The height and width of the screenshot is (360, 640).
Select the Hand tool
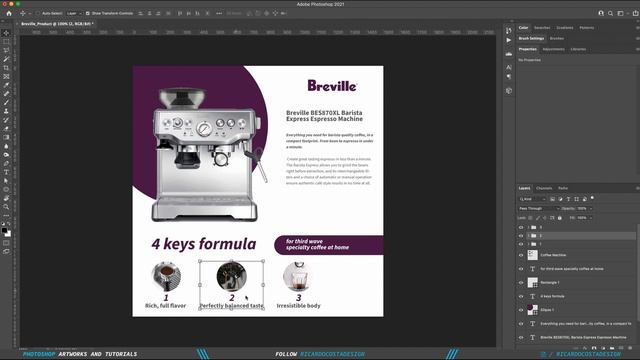6,198
